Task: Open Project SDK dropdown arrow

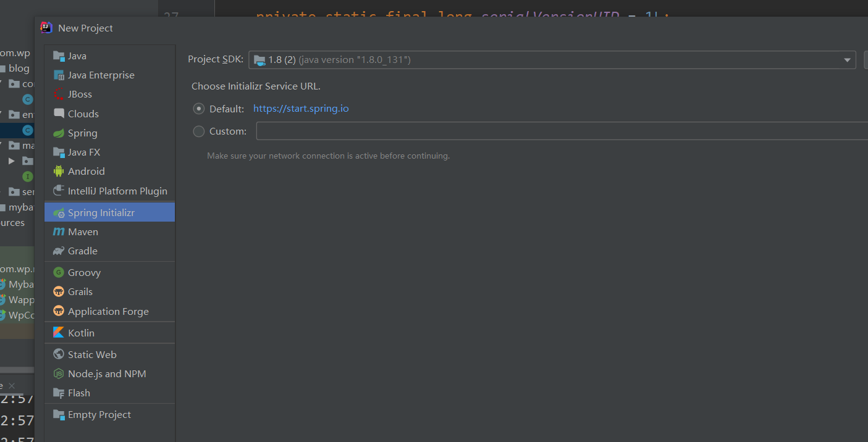Action: [847, 60]
